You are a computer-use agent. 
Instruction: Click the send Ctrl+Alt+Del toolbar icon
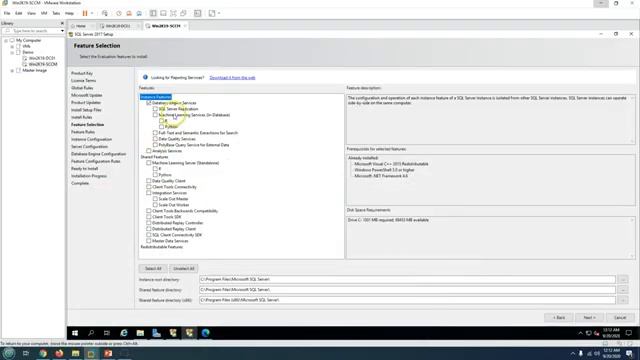tap(105, 13)
